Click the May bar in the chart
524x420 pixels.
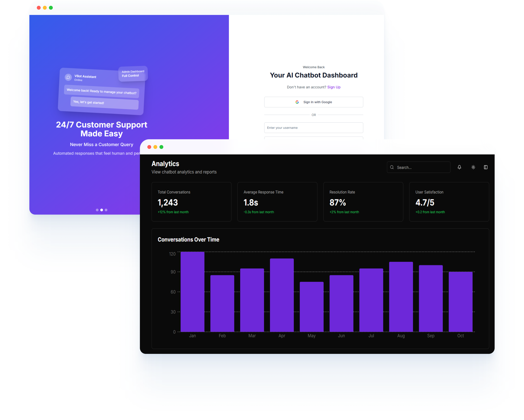pyautogui.click(x=312, y=307)
